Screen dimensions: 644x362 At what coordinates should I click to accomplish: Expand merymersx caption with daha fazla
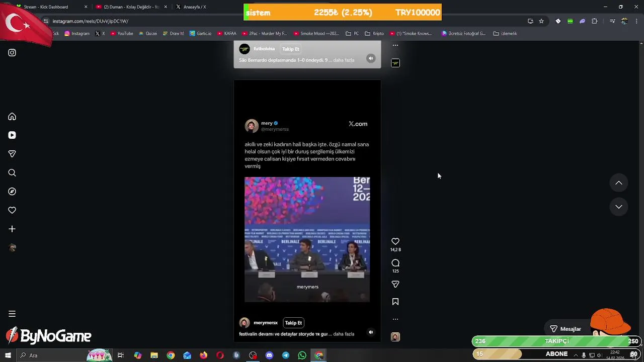point(344,334)
